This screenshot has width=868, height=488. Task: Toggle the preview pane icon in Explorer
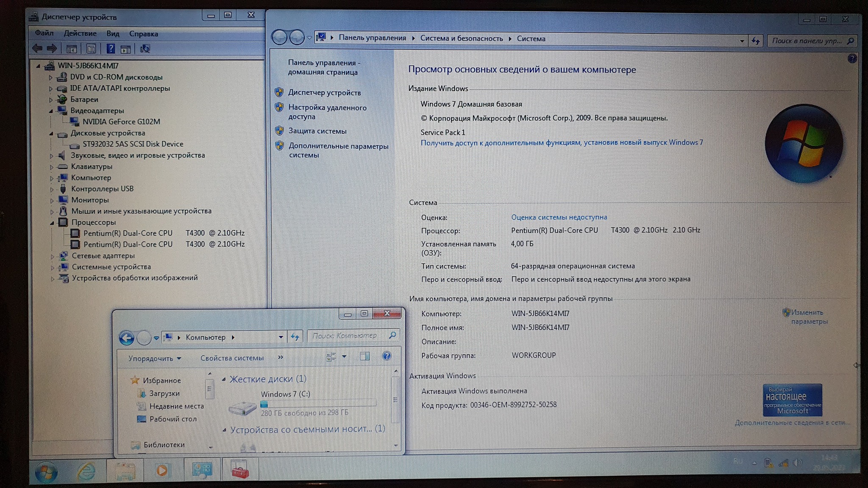[364, 356]
